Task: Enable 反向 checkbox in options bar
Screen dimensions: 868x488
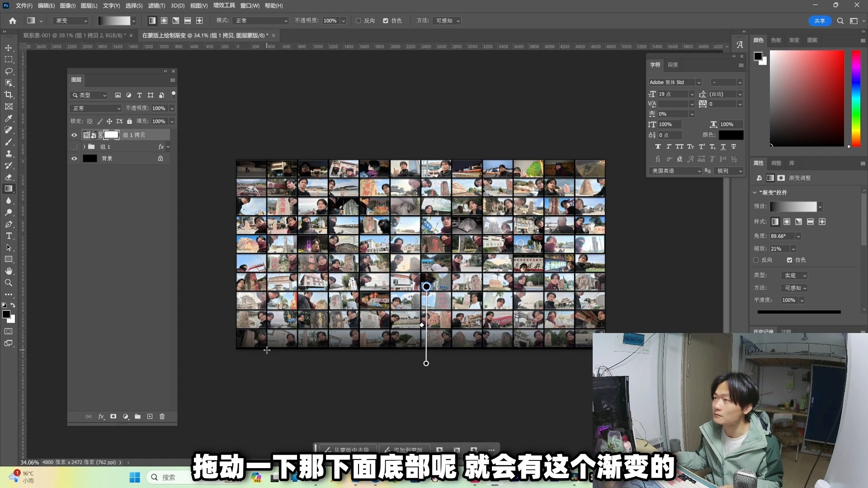Action: click(x=359, y=21)
